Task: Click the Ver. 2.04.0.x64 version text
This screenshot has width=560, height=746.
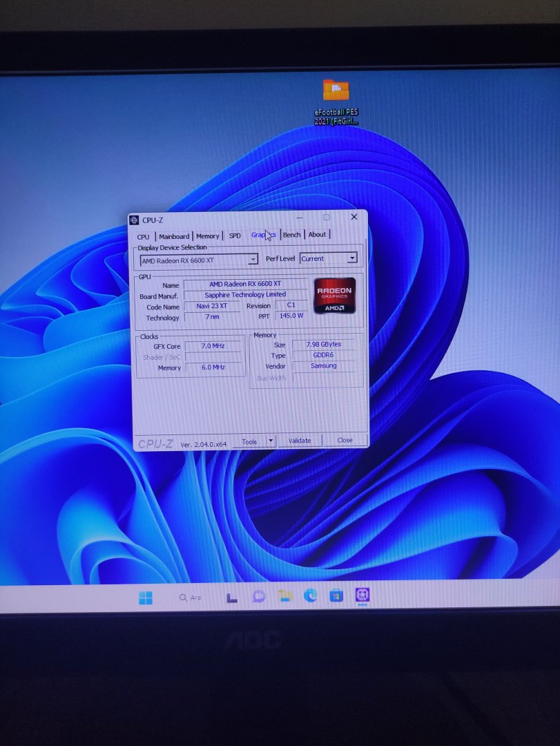Action: coord(204,444)
